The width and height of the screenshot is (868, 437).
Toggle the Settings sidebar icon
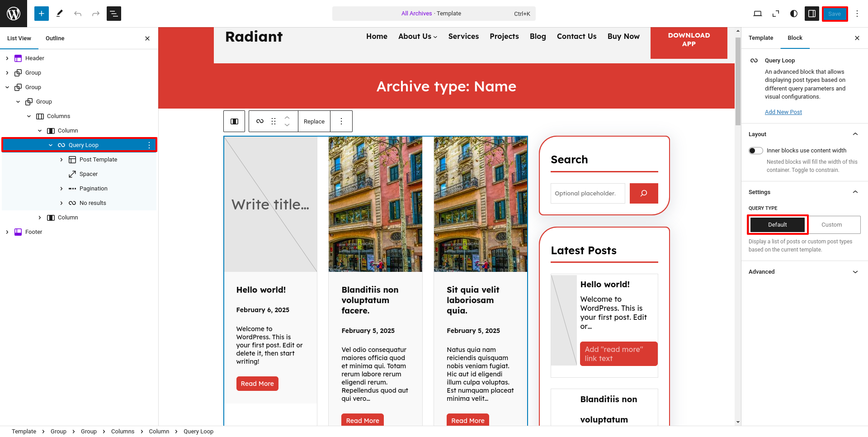[812, 14]
